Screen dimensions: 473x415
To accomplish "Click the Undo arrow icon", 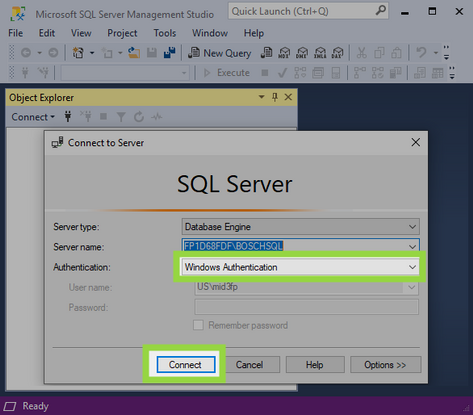I will click(x=421, y=53).
